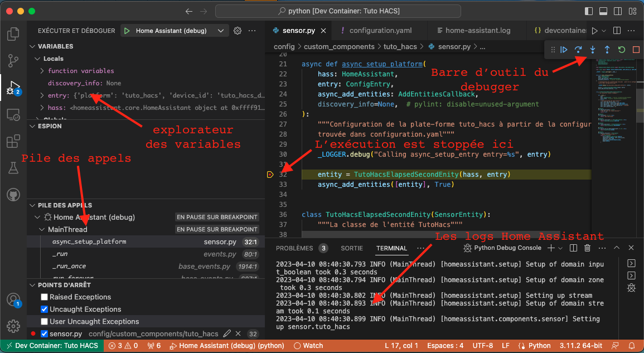Image resolution: width=644 pixels, height=353 pixels.
Task: Click breakpoint marker at line 32
Action: tap(270, 175)
